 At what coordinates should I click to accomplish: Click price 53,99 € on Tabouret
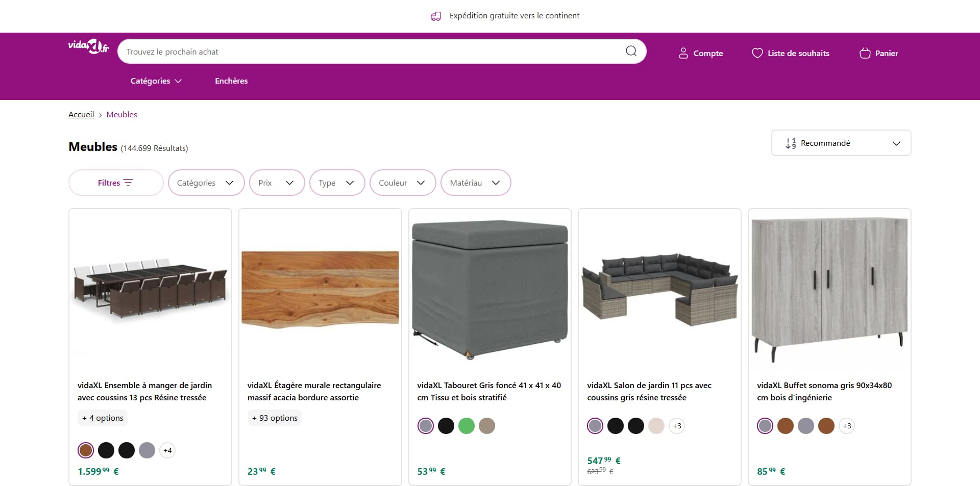431,471
